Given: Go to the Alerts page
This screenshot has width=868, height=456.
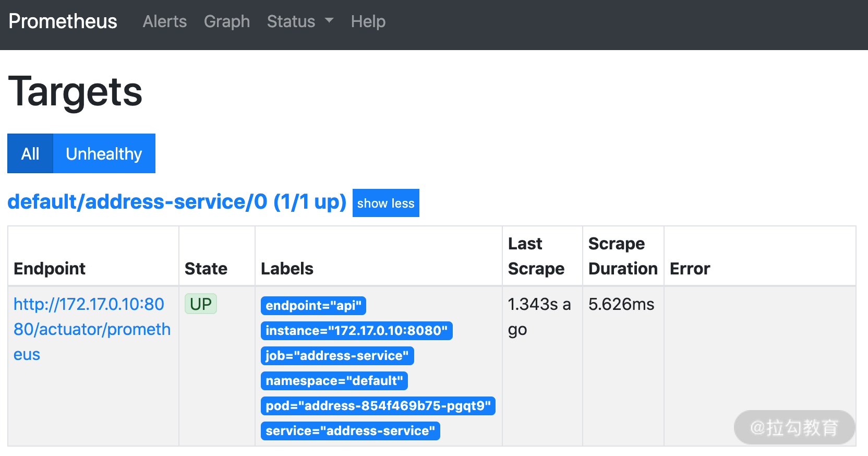Looking at the screenshot, I should click(165, 21).
